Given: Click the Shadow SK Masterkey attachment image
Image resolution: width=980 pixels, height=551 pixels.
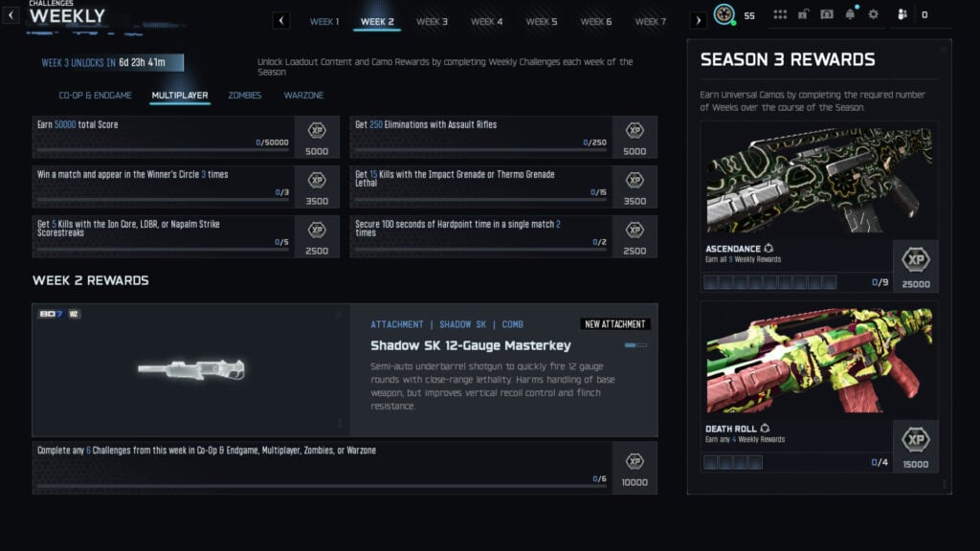Looking at the screenshot, I should (190, 370).
